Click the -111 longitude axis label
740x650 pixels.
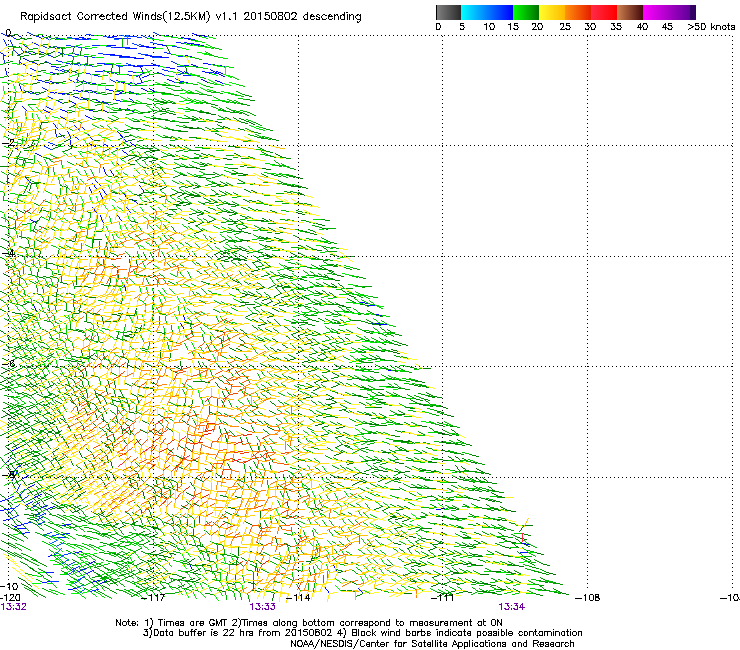click(443, 598)
